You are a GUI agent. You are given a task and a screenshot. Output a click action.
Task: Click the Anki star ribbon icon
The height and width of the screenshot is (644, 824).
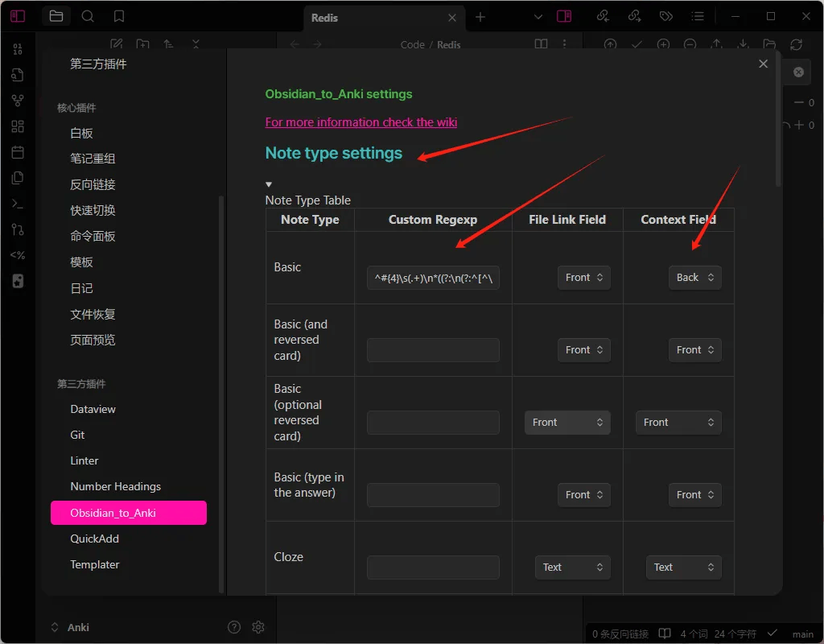(x=18, y=281)
